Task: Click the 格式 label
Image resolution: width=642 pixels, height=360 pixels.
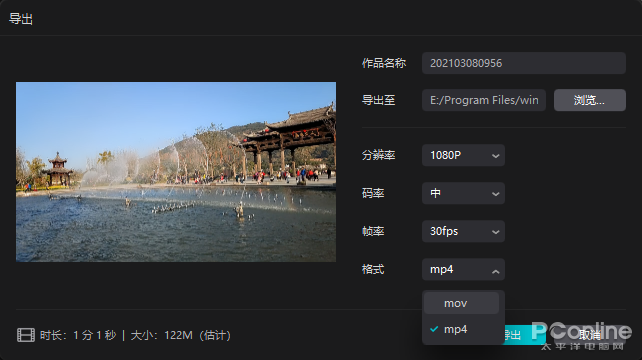Action: [x=373, y=269]
